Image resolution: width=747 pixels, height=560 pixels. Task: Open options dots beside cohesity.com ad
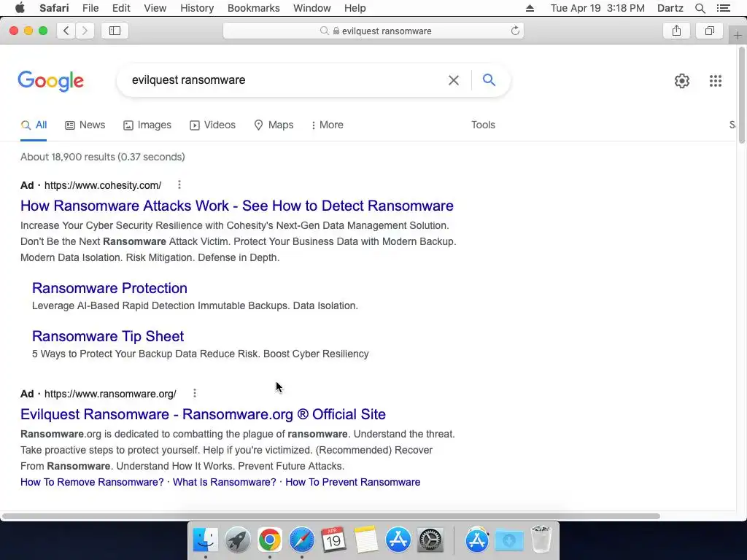click(x=179, y=184)
